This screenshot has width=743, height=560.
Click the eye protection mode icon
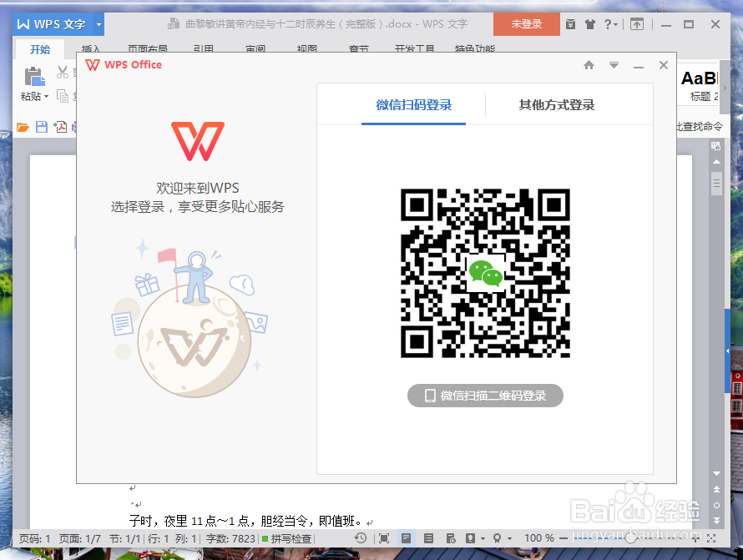point(470,538)
